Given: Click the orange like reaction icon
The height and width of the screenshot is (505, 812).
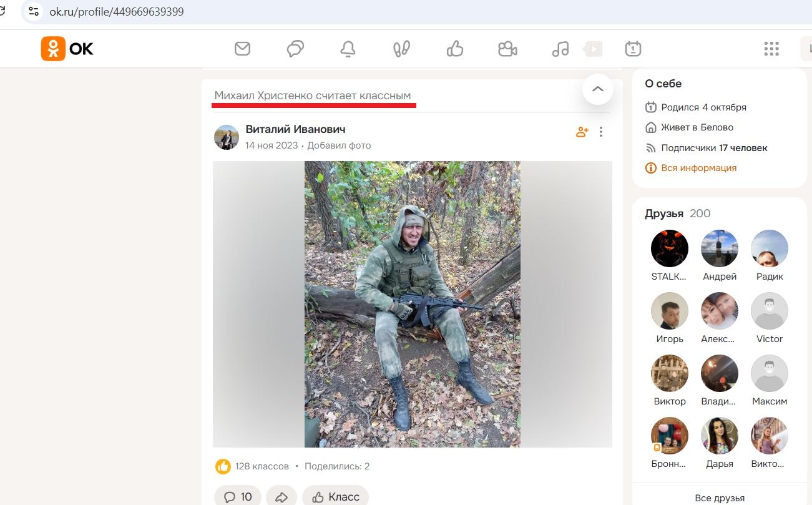Looking at the screenshot, I should 223,466.
